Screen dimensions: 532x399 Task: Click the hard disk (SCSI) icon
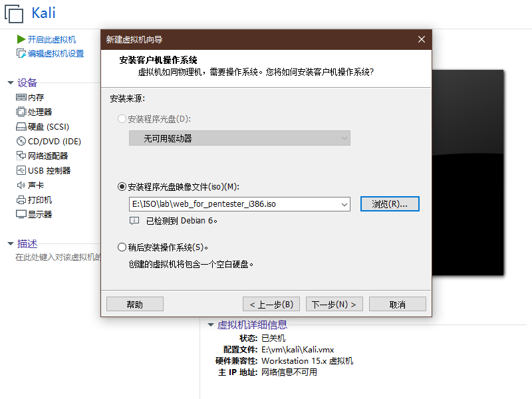[x=21, y=127]
